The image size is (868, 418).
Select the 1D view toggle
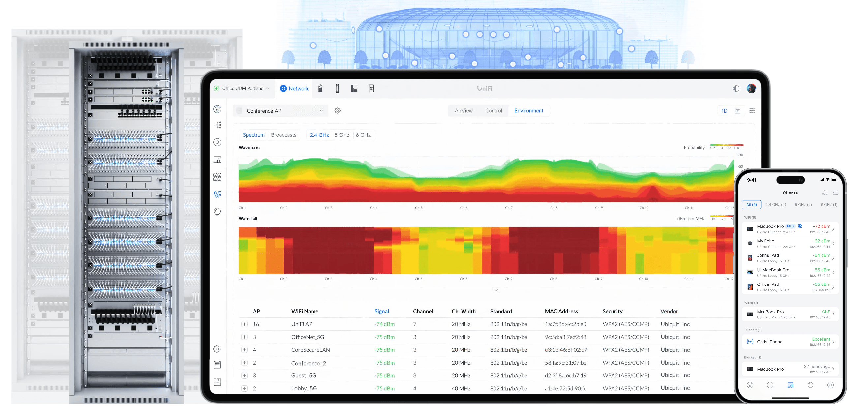(x=724, y=111)
